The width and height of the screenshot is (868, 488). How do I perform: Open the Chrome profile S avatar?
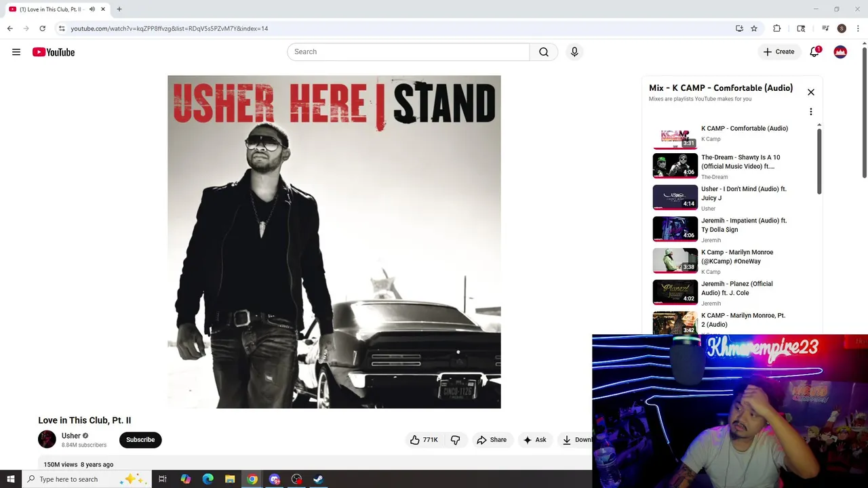tap(842, 28)
